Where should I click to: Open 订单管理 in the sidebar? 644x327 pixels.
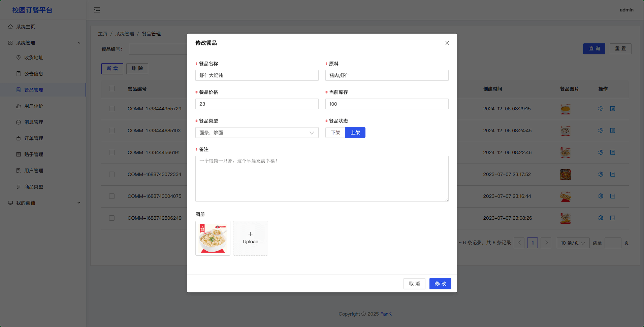[x=34, y=138]
